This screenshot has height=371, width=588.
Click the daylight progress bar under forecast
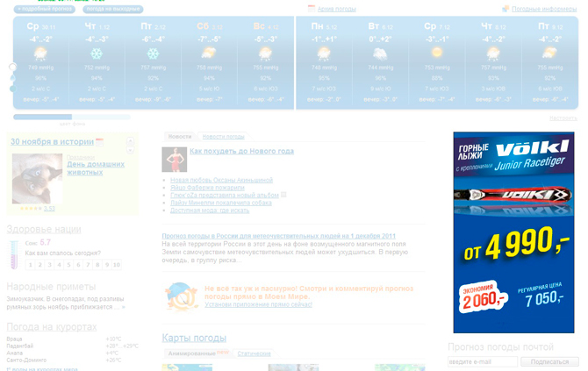point(71,117)
